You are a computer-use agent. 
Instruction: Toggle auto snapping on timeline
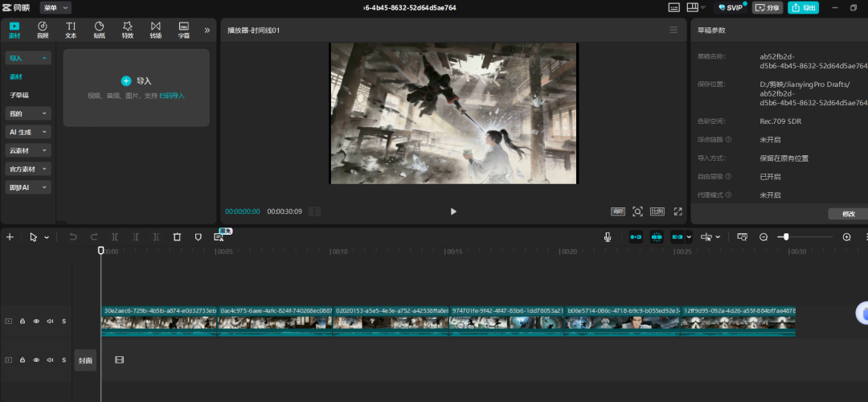[657, 237]
